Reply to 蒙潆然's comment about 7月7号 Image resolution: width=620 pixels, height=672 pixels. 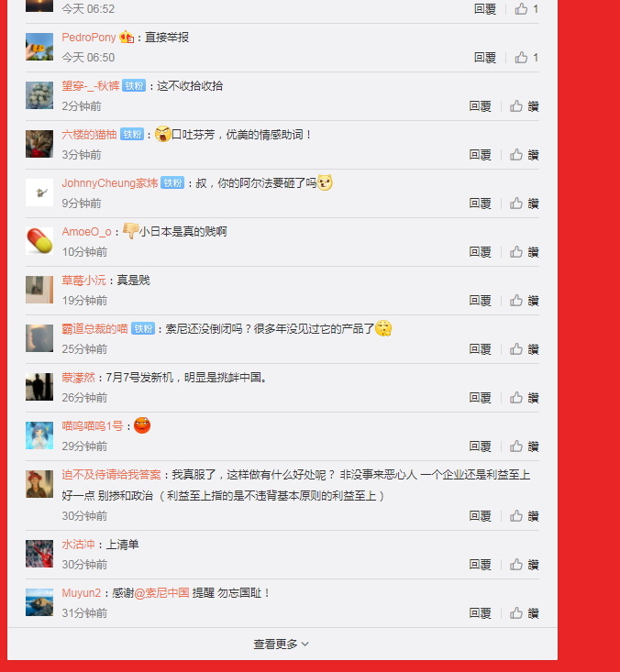480,397
